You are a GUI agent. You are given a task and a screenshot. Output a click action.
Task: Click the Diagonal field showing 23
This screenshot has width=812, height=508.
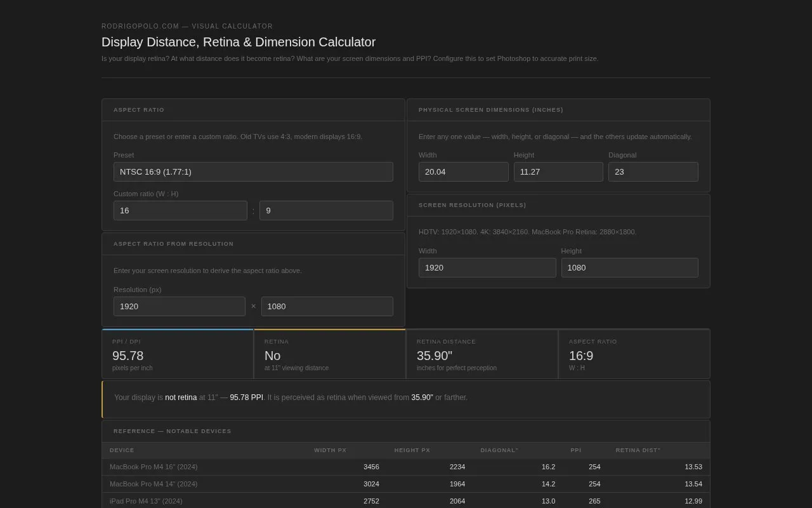pyautogui.click(x=653, y=171)
